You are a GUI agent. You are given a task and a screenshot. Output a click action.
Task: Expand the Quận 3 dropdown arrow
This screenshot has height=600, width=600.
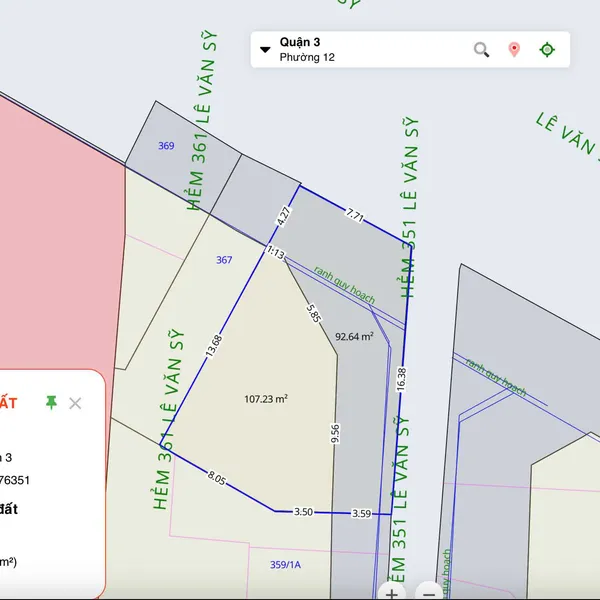(265, 49)
